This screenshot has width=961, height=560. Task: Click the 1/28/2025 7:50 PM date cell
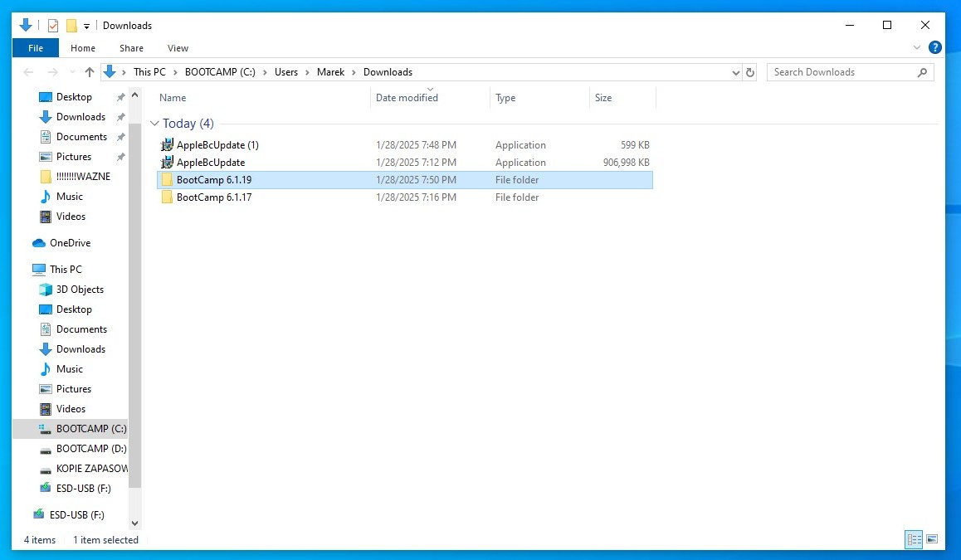point(416,180)
